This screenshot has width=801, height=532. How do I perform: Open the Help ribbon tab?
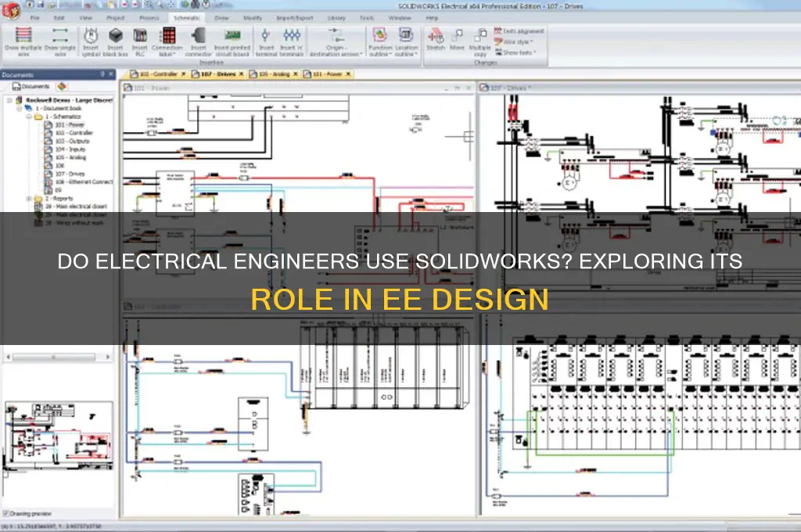tap(432, 18)
